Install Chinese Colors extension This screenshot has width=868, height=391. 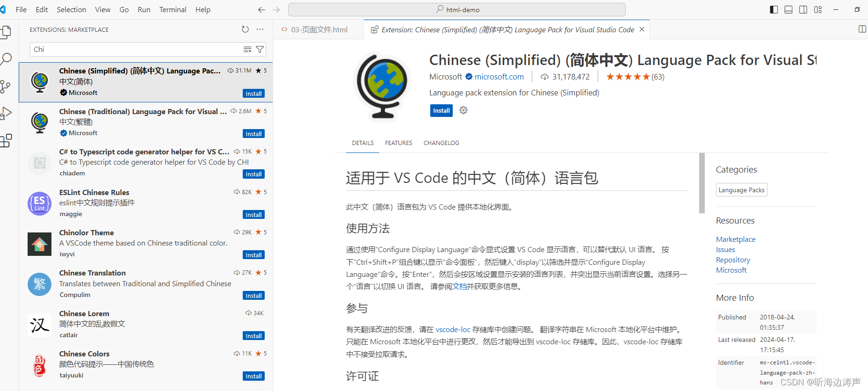(254, 376)
